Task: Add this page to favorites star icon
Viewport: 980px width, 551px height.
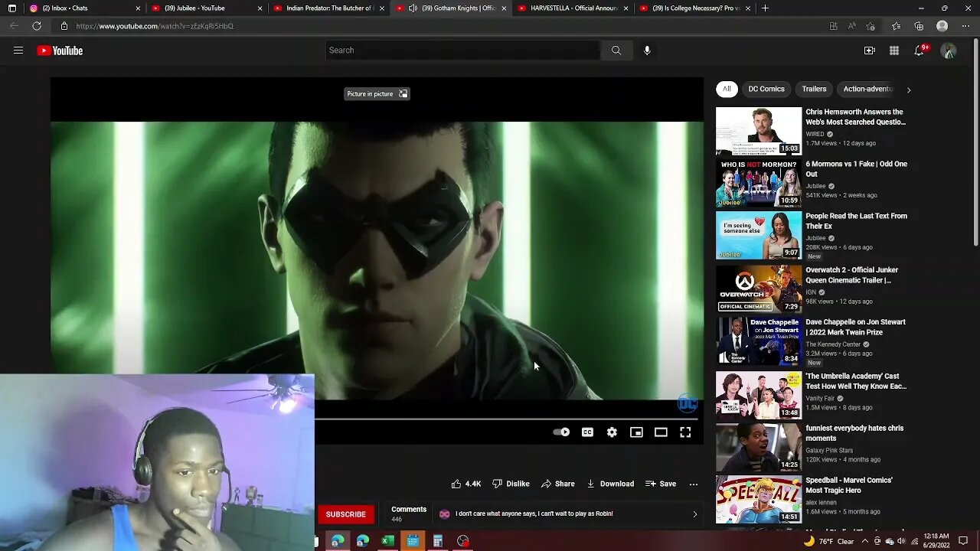Action: click(x=871, y=26)
